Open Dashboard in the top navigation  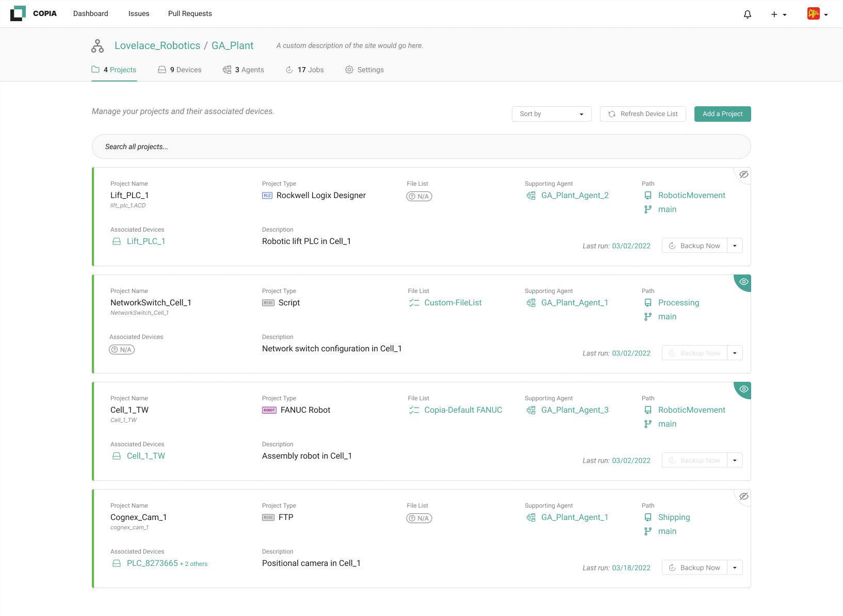point(91,14)
